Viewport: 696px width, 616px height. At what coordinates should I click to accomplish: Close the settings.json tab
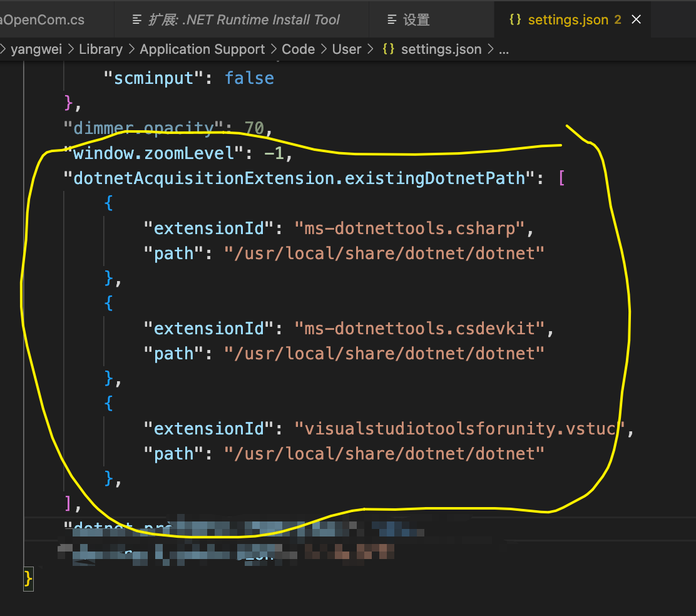tap(636, 19)
